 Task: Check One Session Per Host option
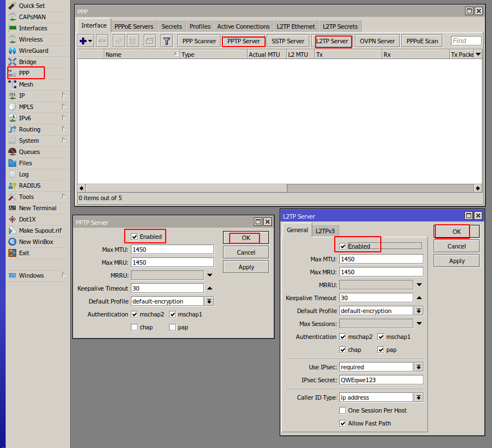(x=343, y=410)
